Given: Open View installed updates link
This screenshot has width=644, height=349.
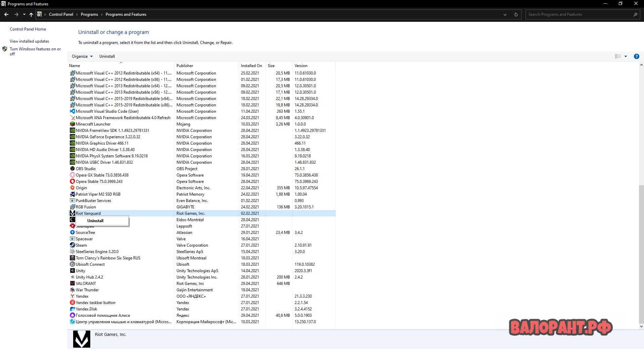Looking at the screenshot, I should pyautogui.click(x=29, y=41).
